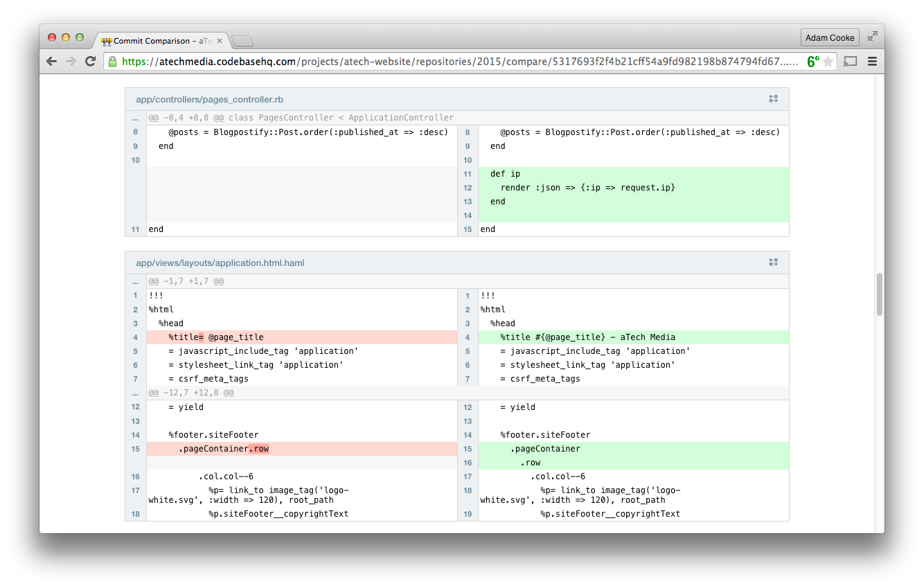Screen dimensions: 924x588
Task: Bookmark this page with the star icon
Action: click(x=828, y=62)
